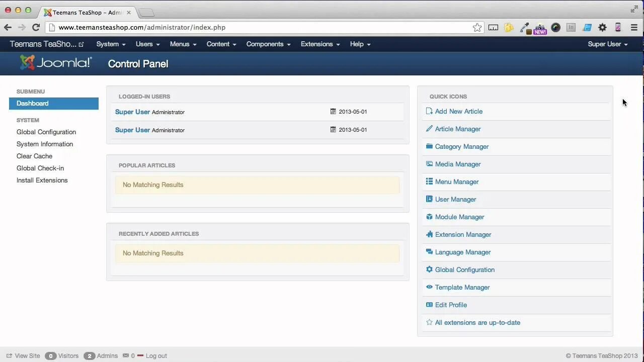This screenshot has height=362, width=644.
Task: Click the messages envelope icon in footer
Action: 126,355
